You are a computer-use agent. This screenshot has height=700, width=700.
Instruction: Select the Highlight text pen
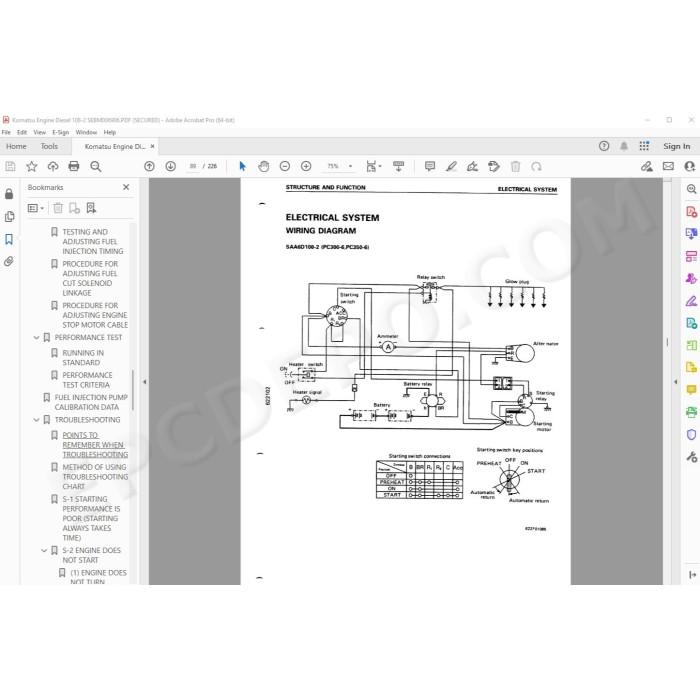[x=451, y=167]
